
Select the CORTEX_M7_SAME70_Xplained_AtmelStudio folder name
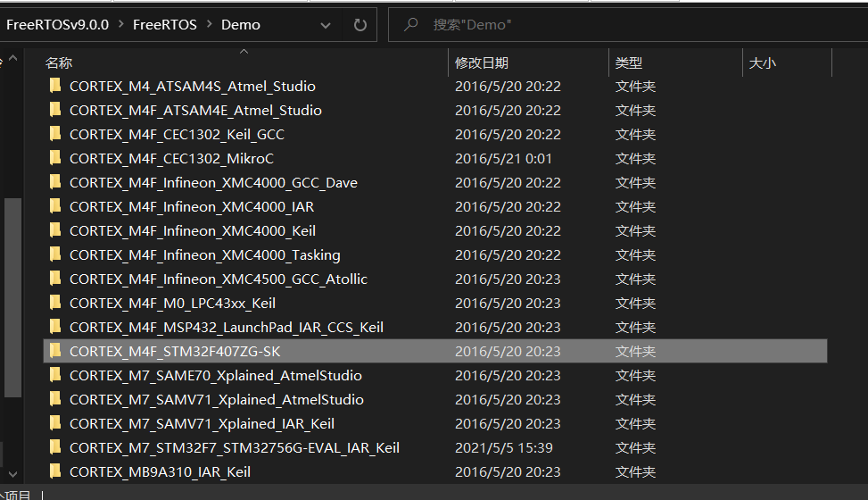coord(216,376)
